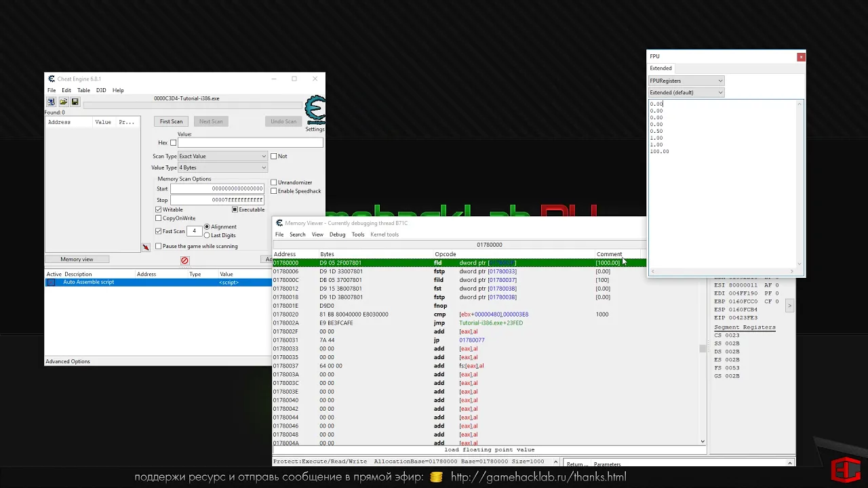The image size is (868, 488).
Task: Open the Scan Type dropdown
Action: (x=222, y=156)
